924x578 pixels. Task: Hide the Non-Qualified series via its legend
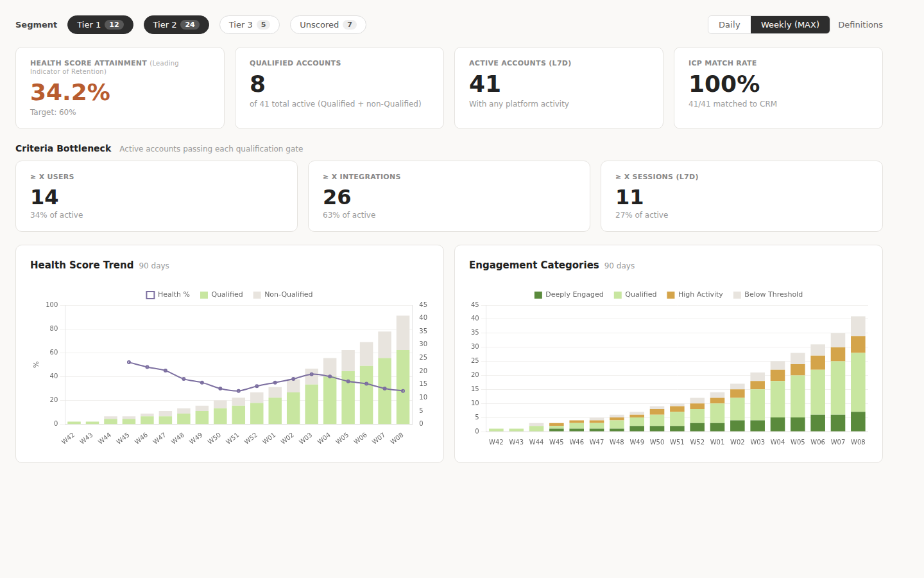pyautogui.click(x=283, y=294)
